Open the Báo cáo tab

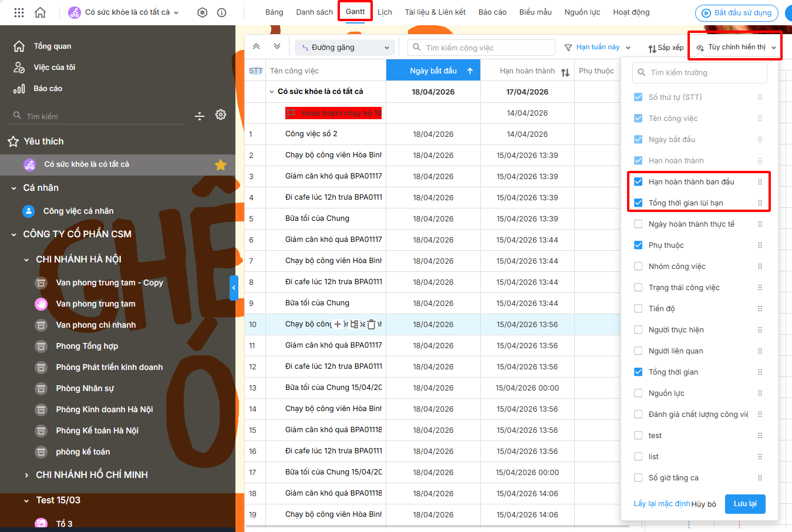tap(492, 12)
